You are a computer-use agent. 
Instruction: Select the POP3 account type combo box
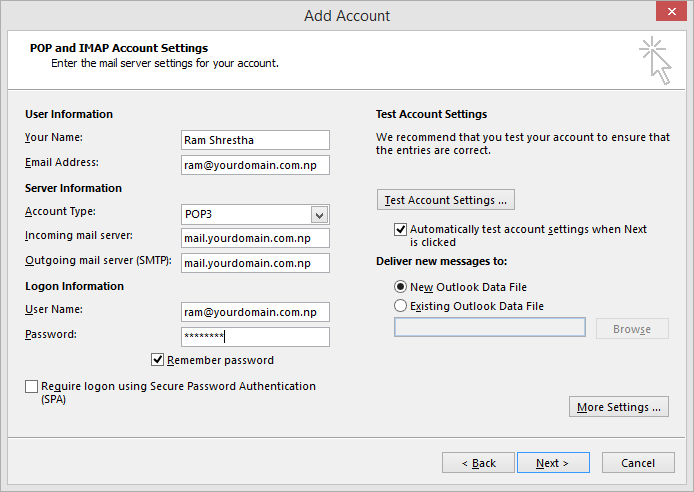pyautogui.click(x=255, y=215)
